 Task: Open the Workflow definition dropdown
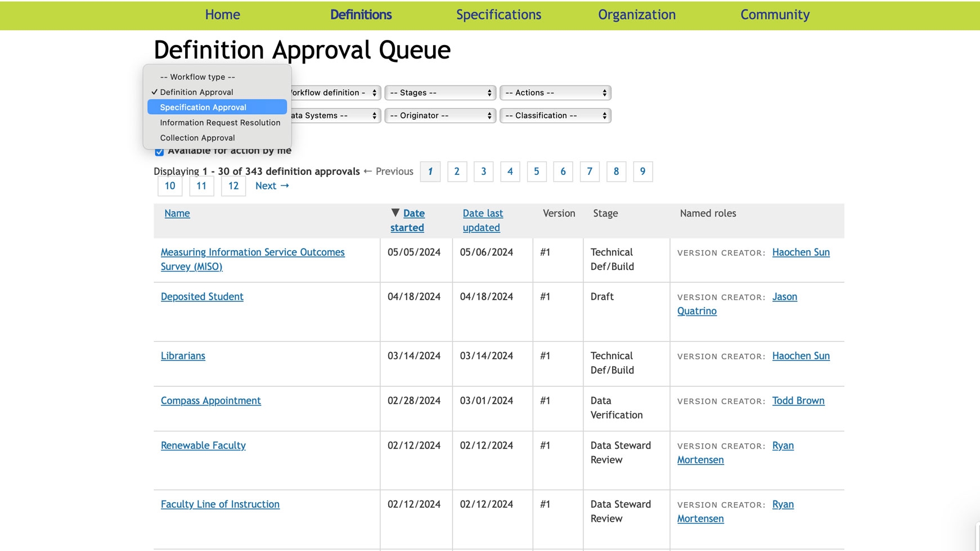pos(335,92)
